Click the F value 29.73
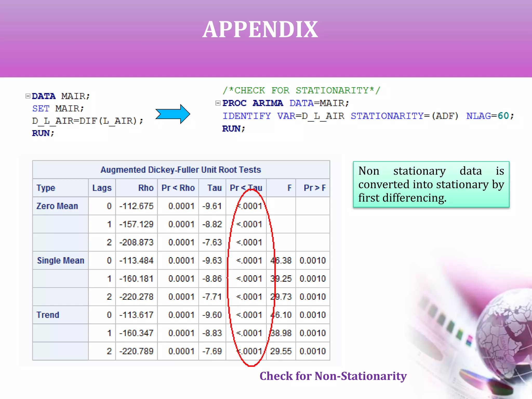 [x=281, y=297]
